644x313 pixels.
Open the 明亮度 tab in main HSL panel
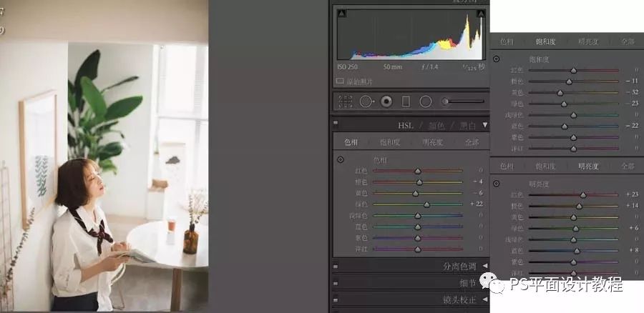[x=432, y=142]
